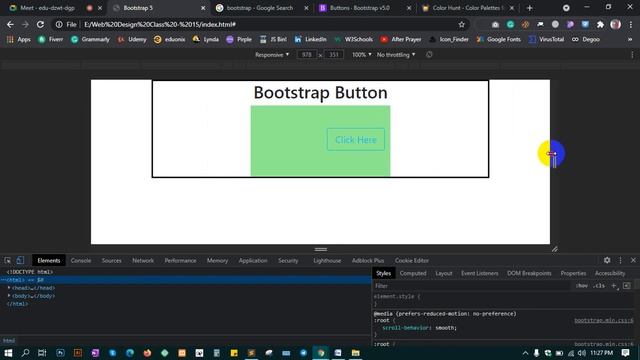Switch to the Console tab

click(81, 260)
